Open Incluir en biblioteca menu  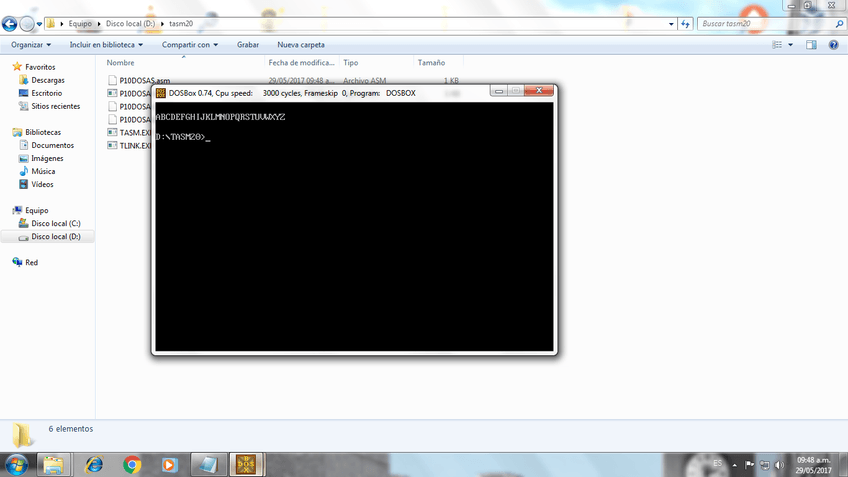[106, 45]
